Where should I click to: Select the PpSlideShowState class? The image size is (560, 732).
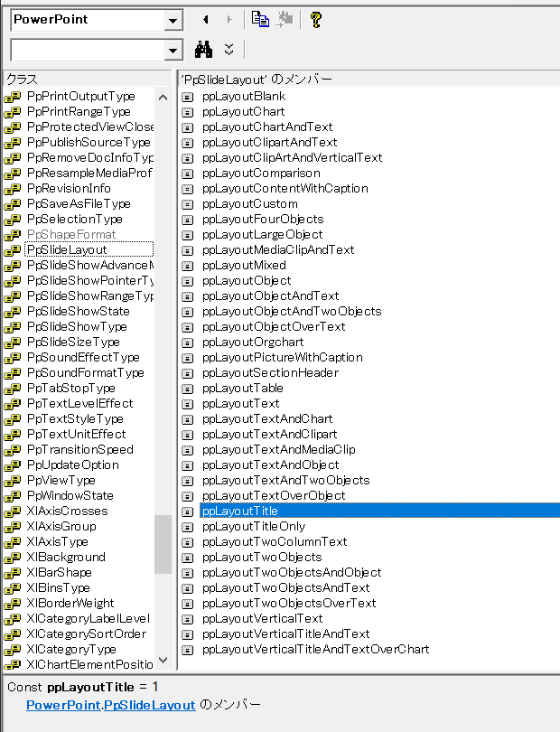(79, 312)
